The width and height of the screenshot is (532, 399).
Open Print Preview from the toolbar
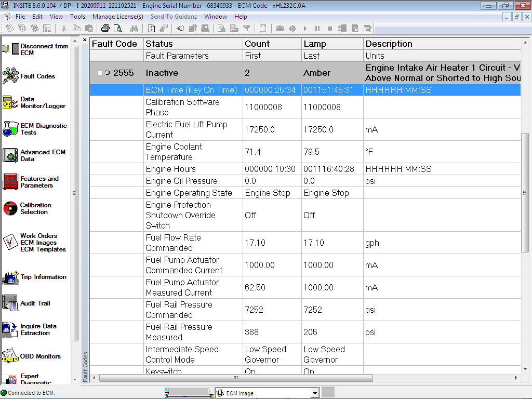click(117, 28)
